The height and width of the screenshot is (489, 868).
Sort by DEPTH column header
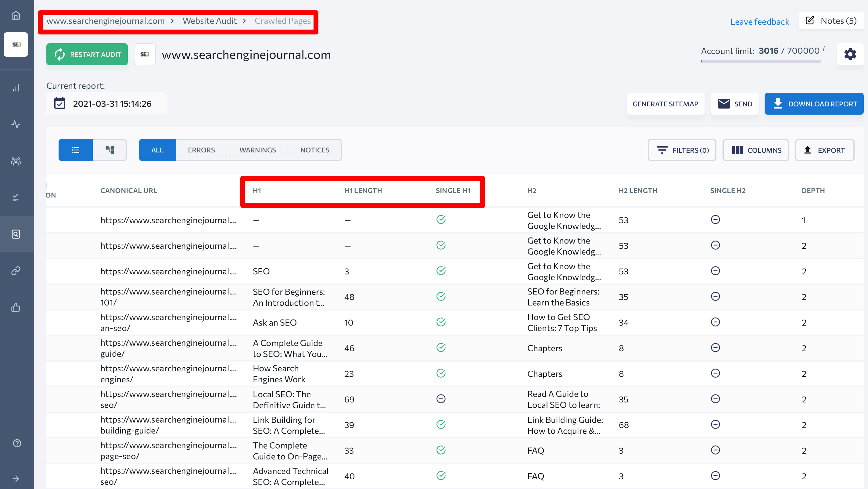click(813, 191)
